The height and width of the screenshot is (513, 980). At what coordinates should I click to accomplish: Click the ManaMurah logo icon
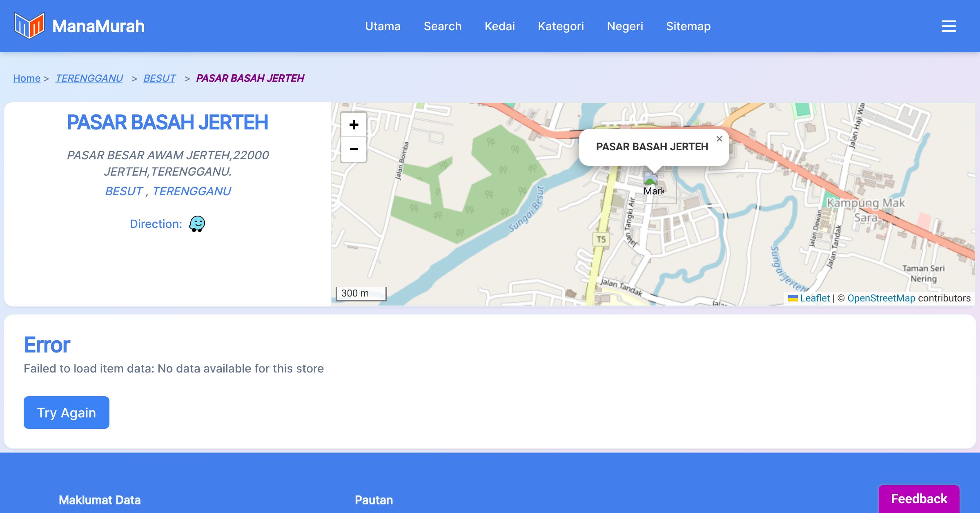pyautogui.click(x=29, y=26)
